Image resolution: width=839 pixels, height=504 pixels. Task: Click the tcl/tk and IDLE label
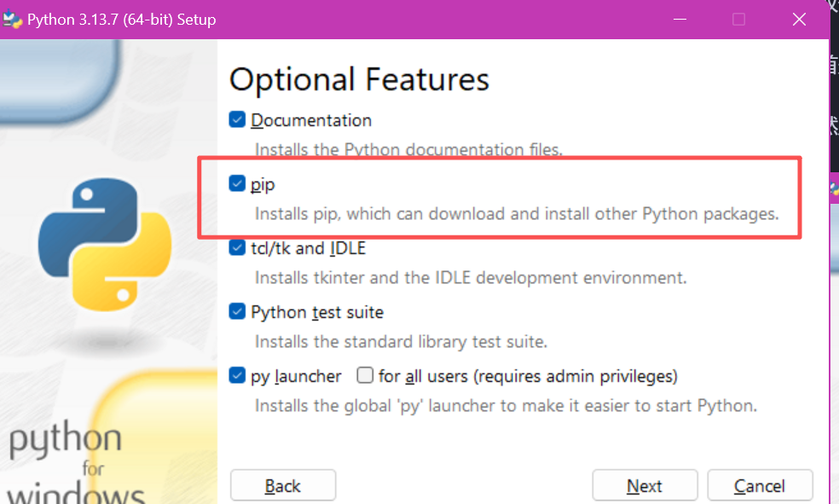308,248
